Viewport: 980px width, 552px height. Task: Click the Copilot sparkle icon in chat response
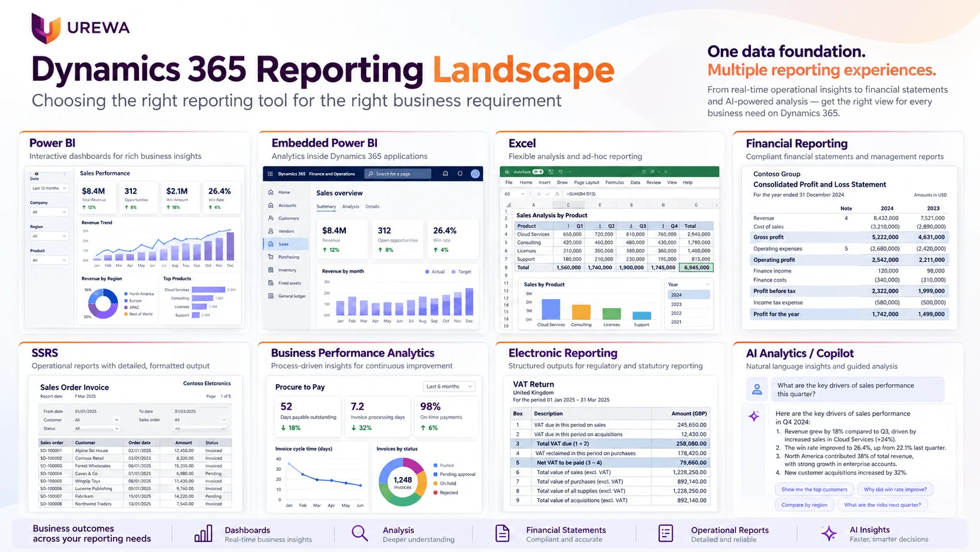(x=754, y=416)
